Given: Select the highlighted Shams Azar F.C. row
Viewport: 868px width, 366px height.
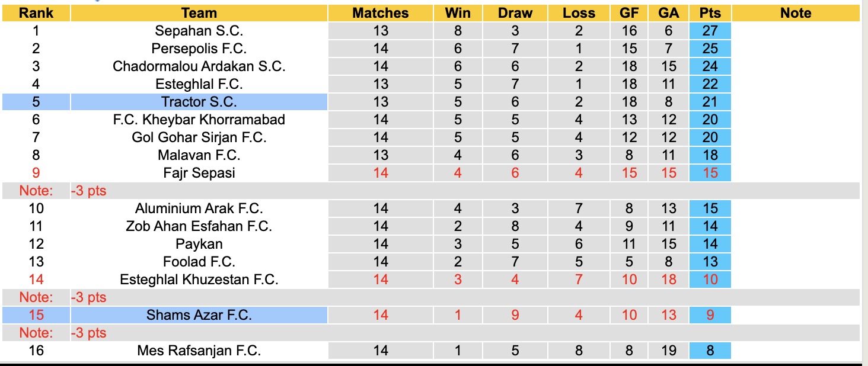Looking at the screenshot, I should [199, 315].
